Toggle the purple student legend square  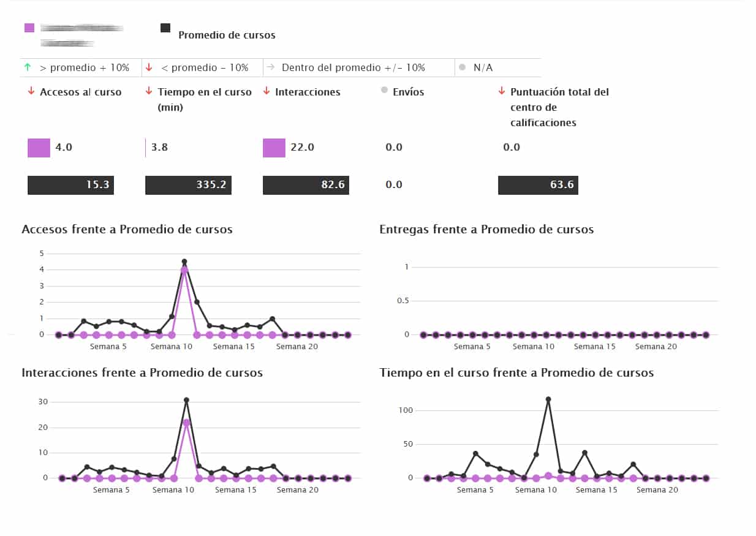(29, 28)
